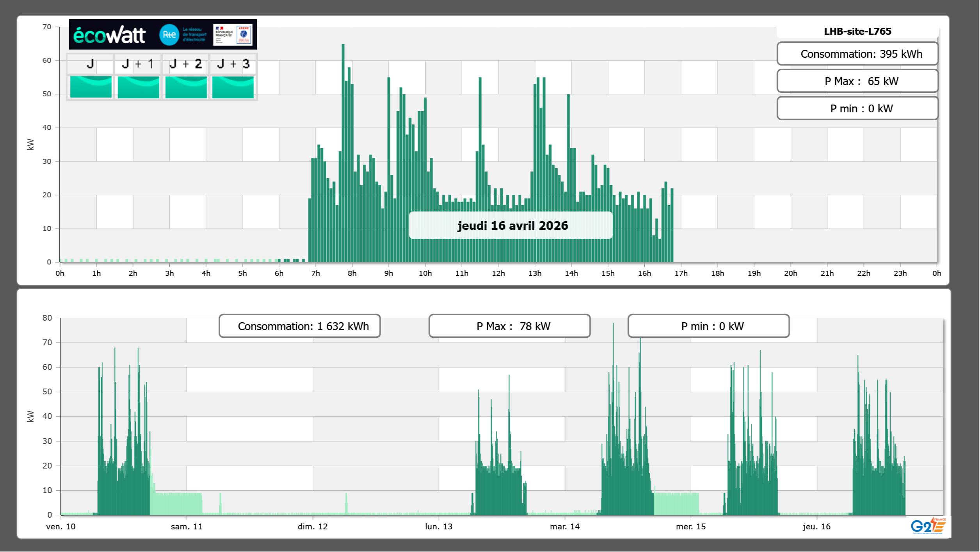Screen dimensions: 980x552
Task: Click the P Max : 65 kW box
Action: coord(857,81)
